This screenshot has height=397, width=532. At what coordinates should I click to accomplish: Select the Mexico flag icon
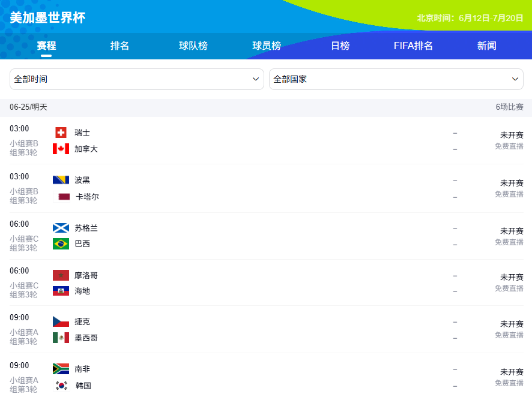(61, 338)
